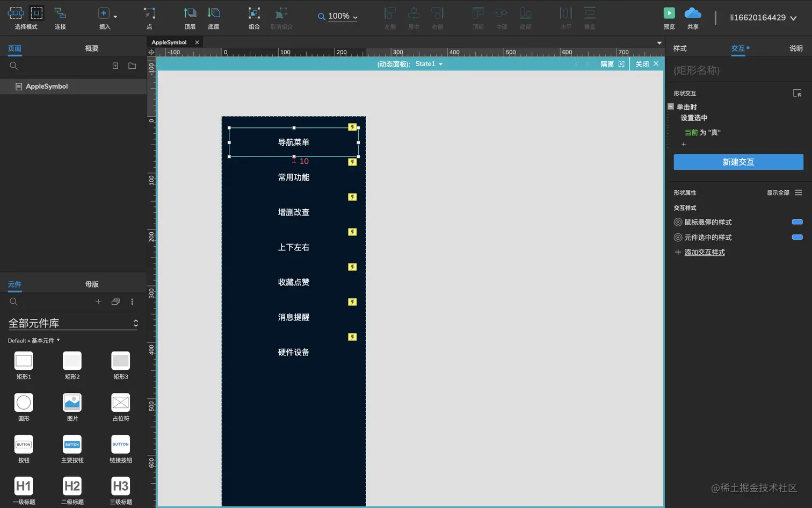
Task: Send to back with 底层
Action: [x=214, y=17]
